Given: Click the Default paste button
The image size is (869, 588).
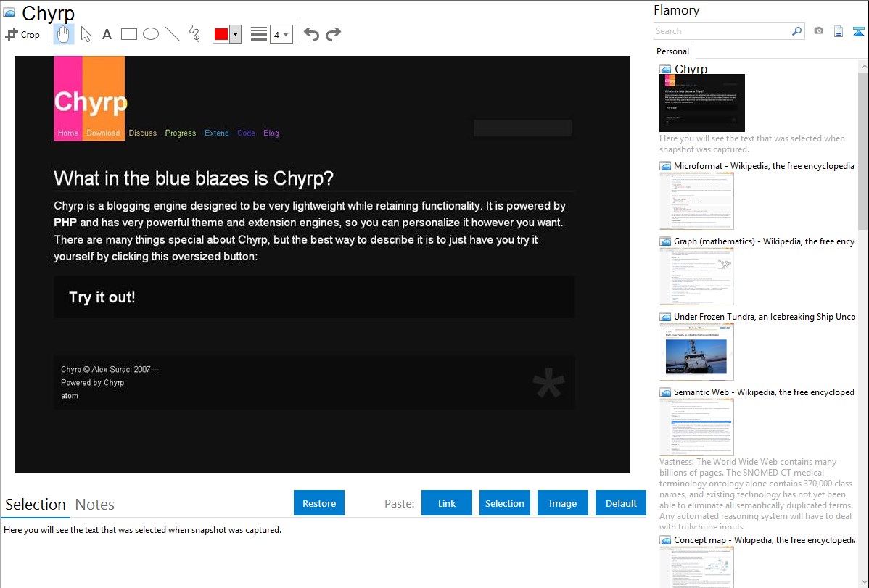Looking at the screenshot, I should 621,503.
